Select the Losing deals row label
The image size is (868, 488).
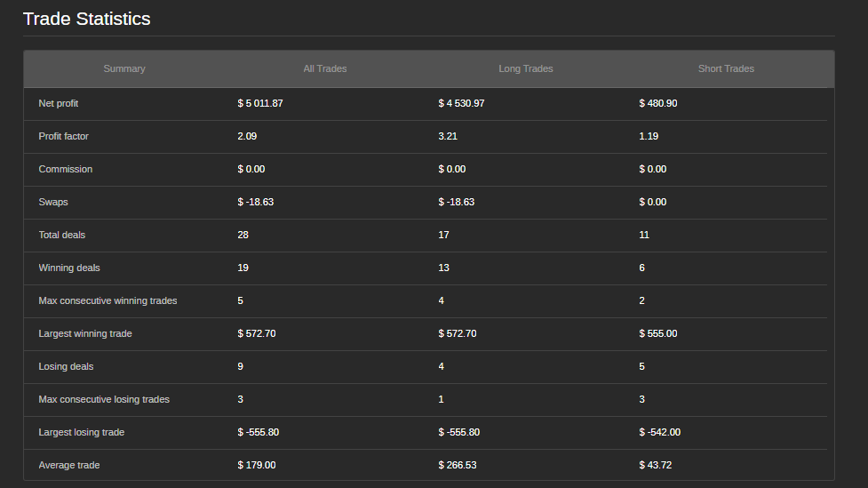click(x=66, y=366)
